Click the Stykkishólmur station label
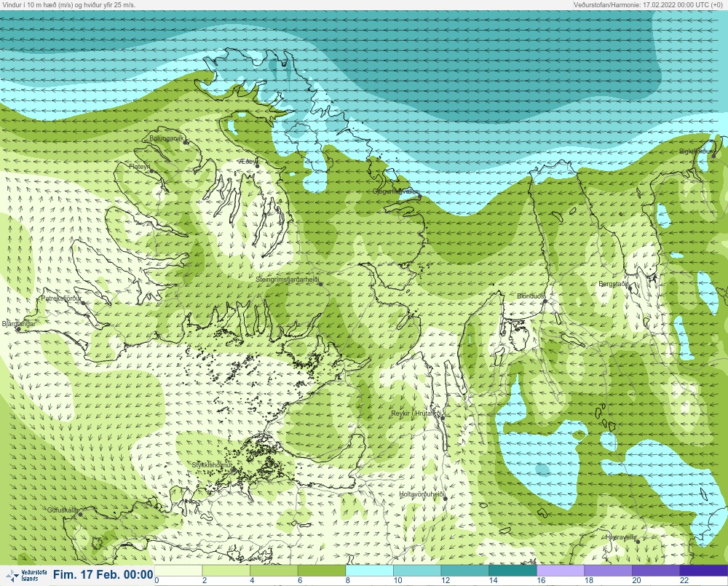This screenshot has height=586, width=728. click(x=212, y=465)
